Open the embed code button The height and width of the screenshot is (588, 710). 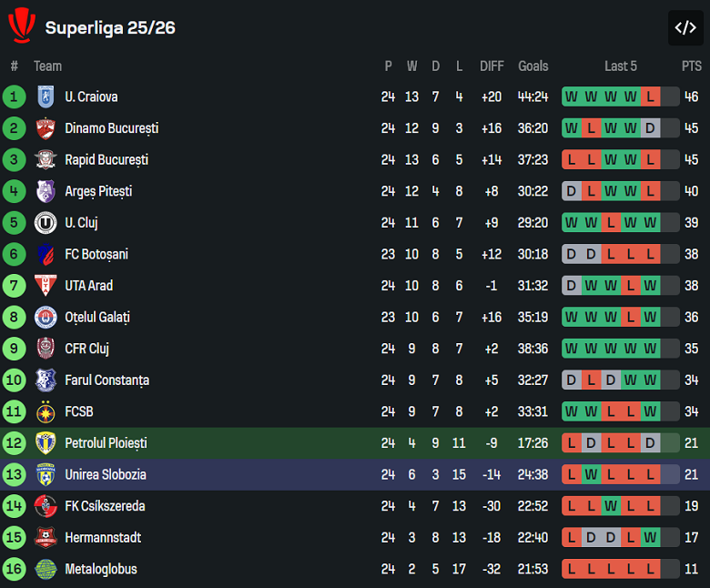click(685, 28)
